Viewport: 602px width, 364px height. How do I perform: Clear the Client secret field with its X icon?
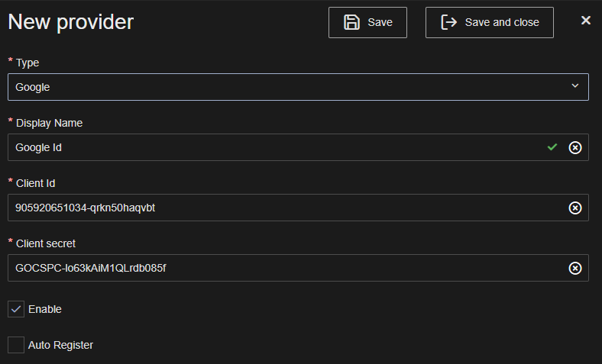click(x=575, y=268)
